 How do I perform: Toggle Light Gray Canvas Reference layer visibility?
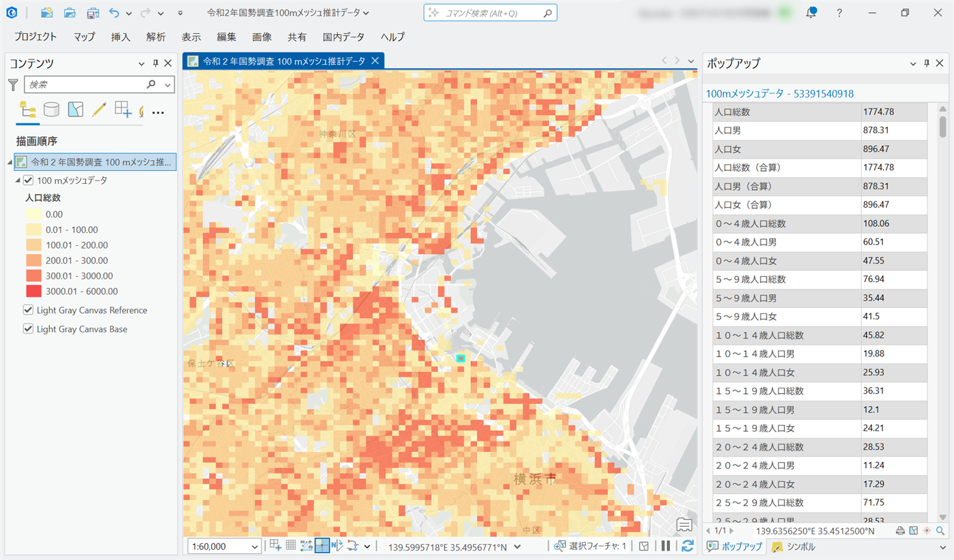tap(29, 310)
